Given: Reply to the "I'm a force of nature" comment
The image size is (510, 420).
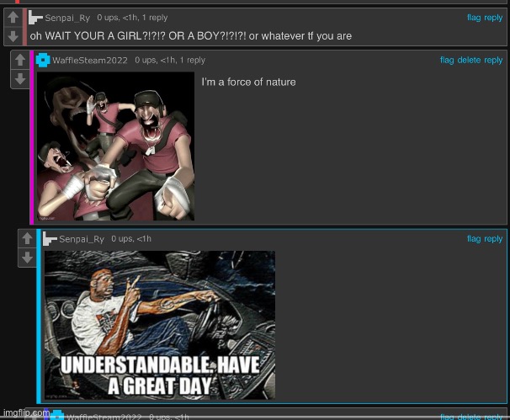Looking at the screenshot, I should click(x=493, y=61).
